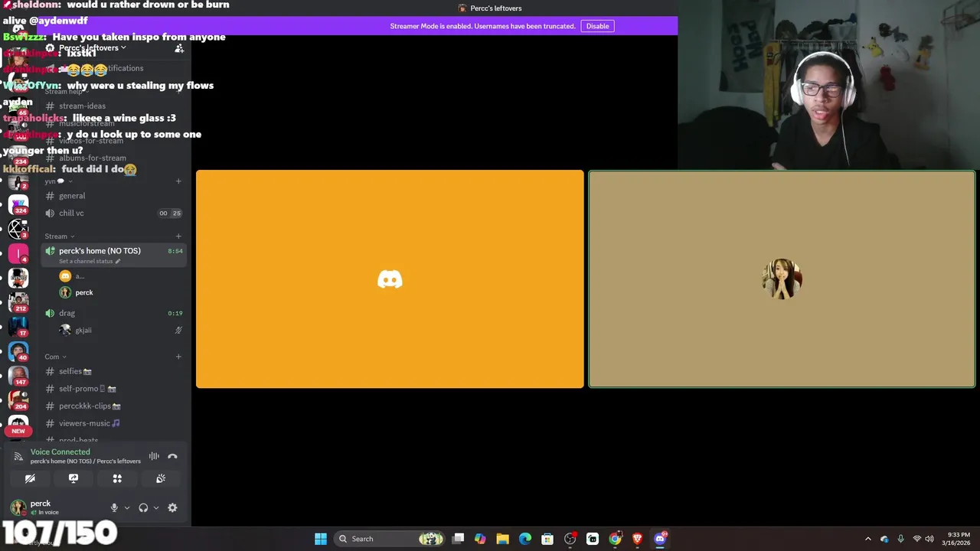980x551 pixels.
Task: Open the #viewers-music channel
Action: tap(114, 423)
